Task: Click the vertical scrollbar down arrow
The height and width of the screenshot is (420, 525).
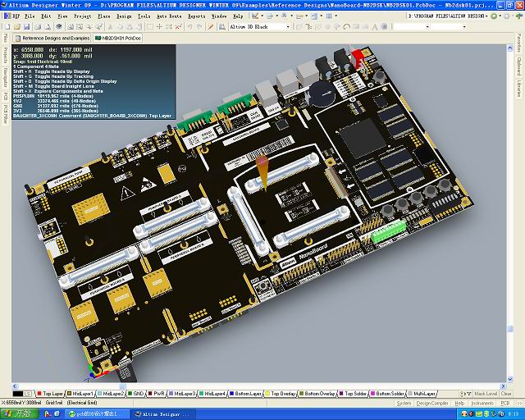Action: coord(510,379)
